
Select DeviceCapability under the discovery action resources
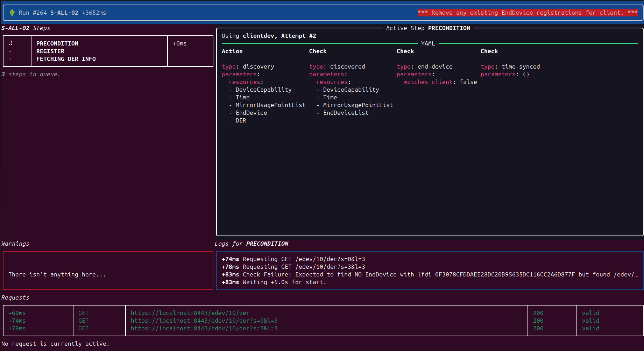pyautogui.click(x=263, y=90)
